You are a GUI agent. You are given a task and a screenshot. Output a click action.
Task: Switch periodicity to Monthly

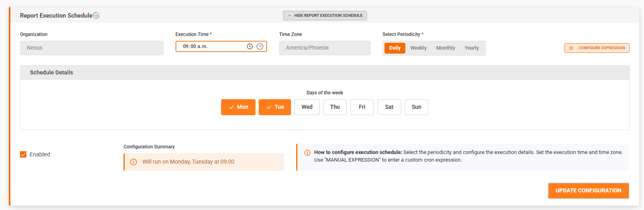446,48
